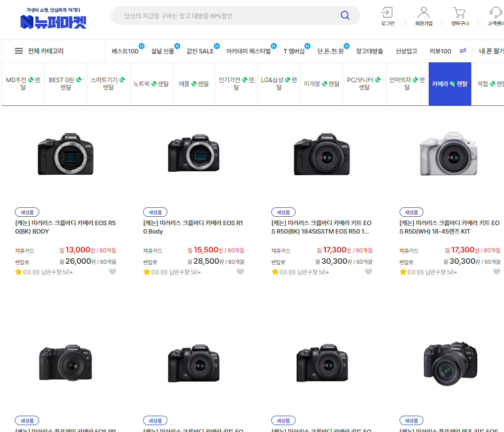Open 내 폰 팔기 menu item
Image resolution: width=504 pixels, height=432 pixels.
[x=491, y=51]
